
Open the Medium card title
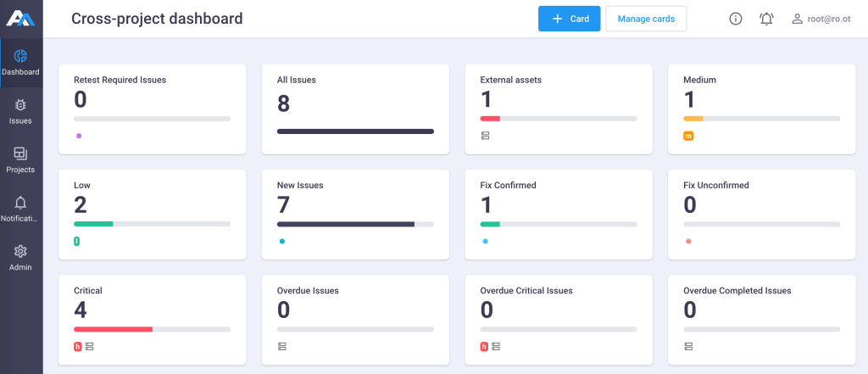coord(699,80)
